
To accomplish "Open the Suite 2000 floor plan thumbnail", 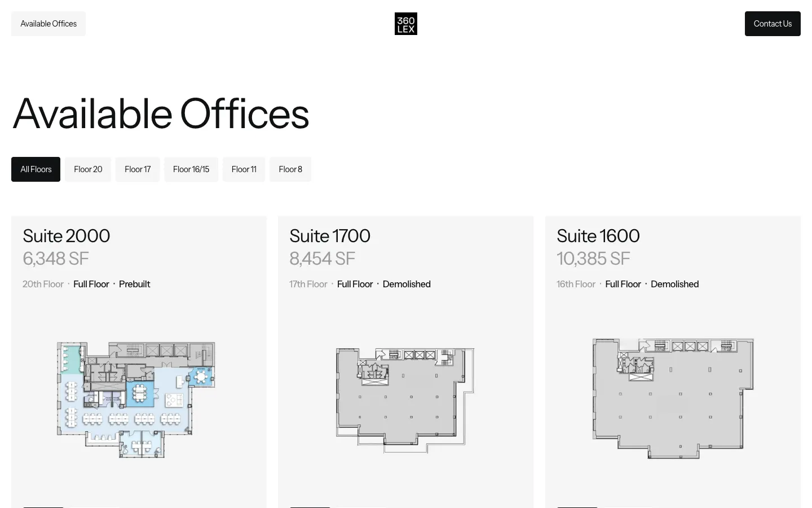I will coord(136,400).
